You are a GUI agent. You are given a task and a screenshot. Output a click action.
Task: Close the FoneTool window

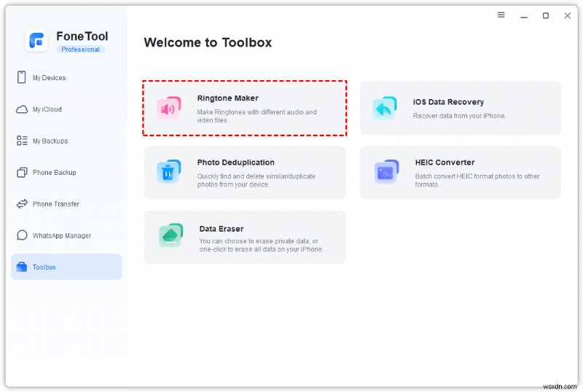pyautogui.click(x=568, y=15)
